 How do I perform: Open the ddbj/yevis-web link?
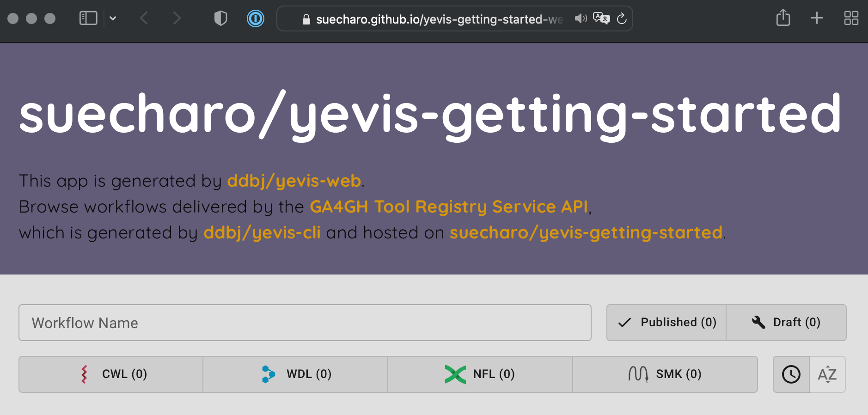point(294,181)
